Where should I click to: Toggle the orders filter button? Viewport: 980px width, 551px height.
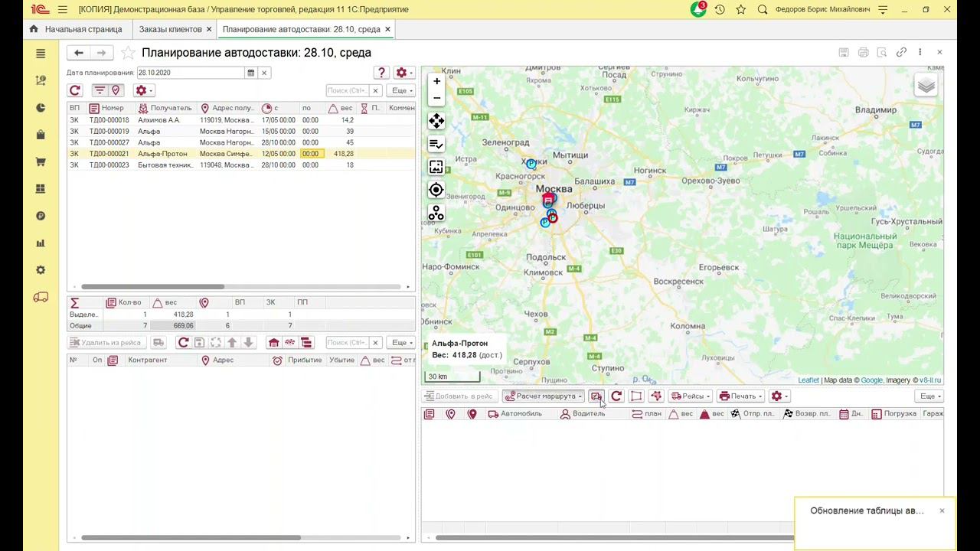[x=100, y=90]
